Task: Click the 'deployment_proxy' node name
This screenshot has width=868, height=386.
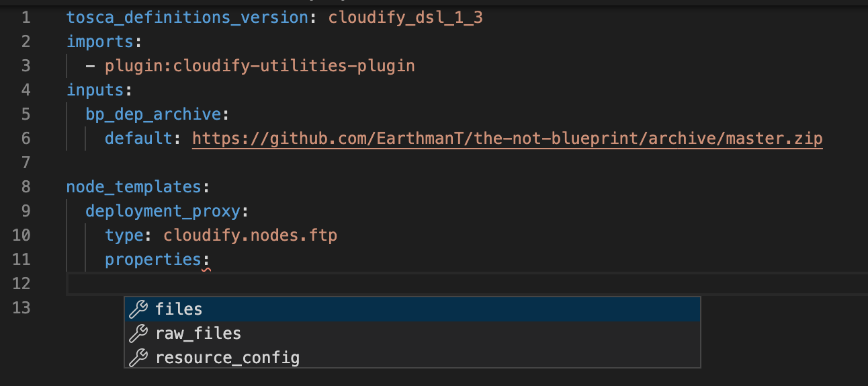Action: [x=163, y=211]
